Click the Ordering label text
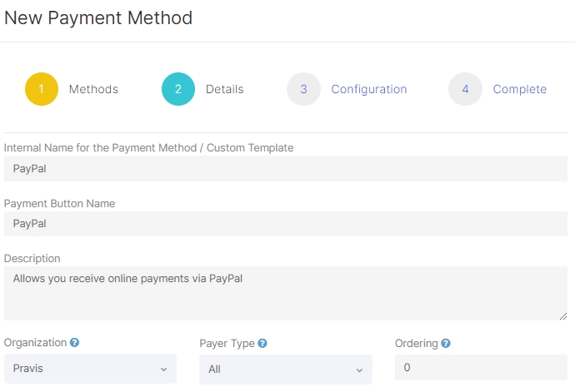Viewport: 575px width, 392px height. [416, 343]
